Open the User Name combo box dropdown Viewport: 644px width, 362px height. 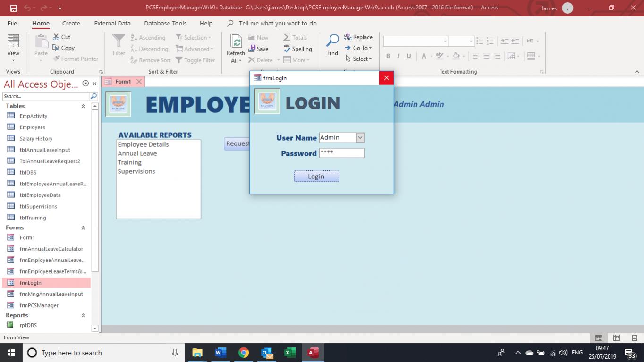(x=360, y=138)
